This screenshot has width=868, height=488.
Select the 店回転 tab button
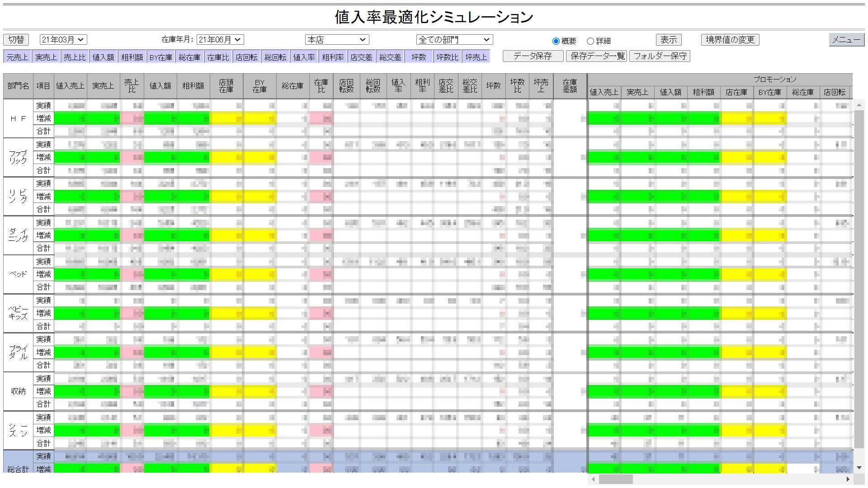click(247, 57)
